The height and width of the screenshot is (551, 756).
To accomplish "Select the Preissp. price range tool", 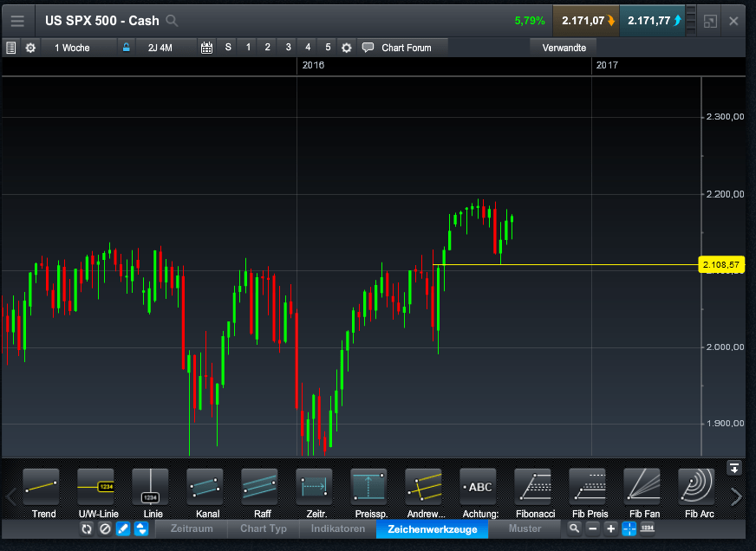I will point(369,493).
